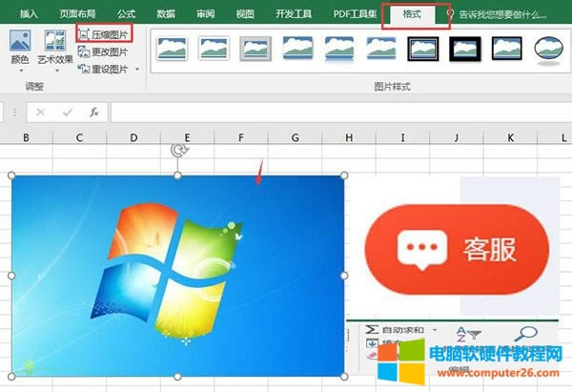The image size is (572, 392).
Task: Click the fx insert function icon
Action: tap(94, 112)
